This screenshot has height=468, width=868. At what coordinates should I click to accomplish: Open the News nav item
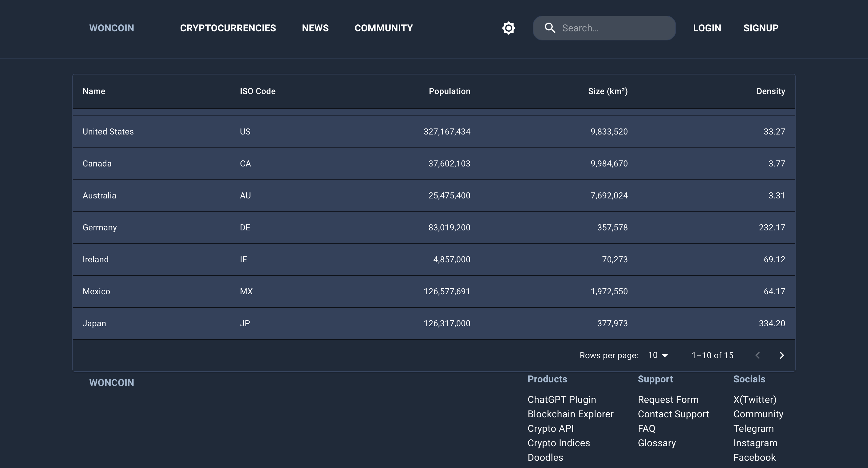pyautogui.click(x=315, y=28)
